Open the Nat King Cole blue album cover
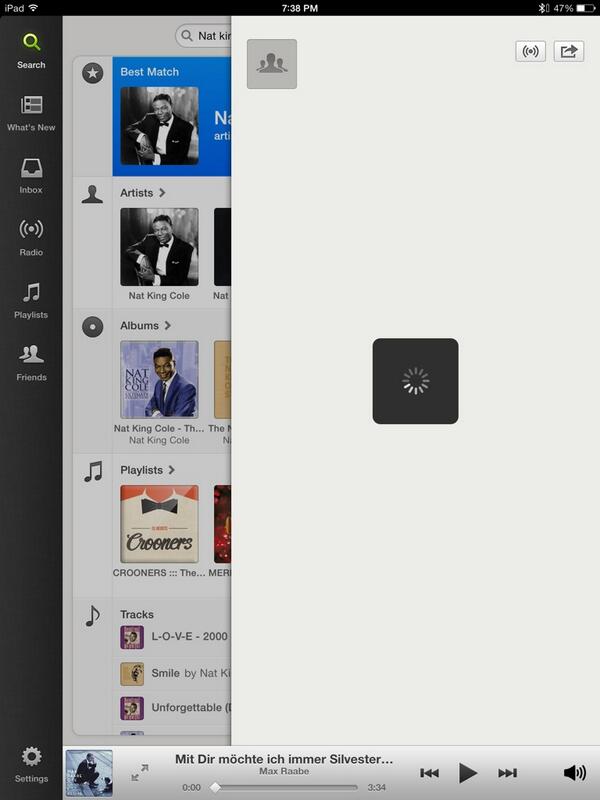The image size is (600, 800). pyautogui.click(x=159, y=380)
